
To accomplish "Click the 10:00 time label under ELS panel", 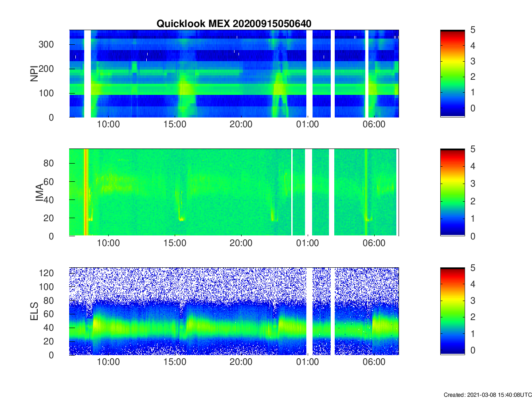I will [x=108, y=362].
